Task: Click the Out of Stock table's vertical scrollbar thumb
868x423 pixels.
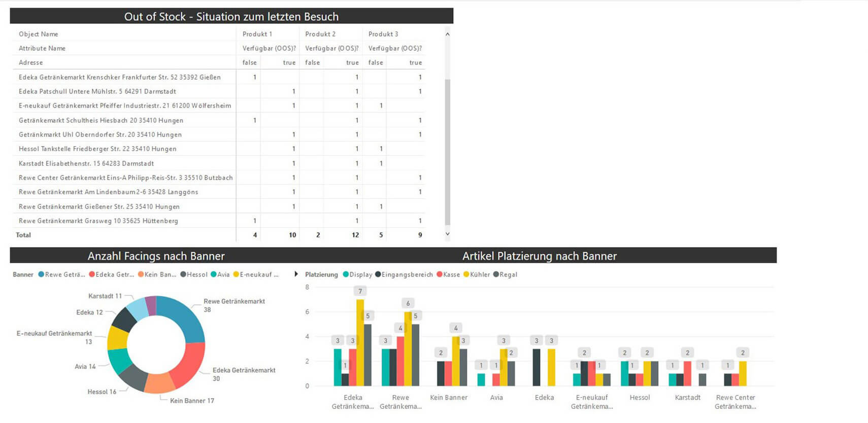Action: click(x=447, y=152)
